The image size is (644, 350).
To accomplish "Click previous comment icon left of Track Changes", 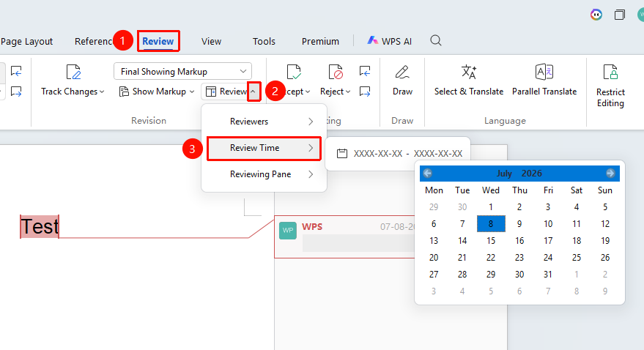I will (x=16, y=71).
